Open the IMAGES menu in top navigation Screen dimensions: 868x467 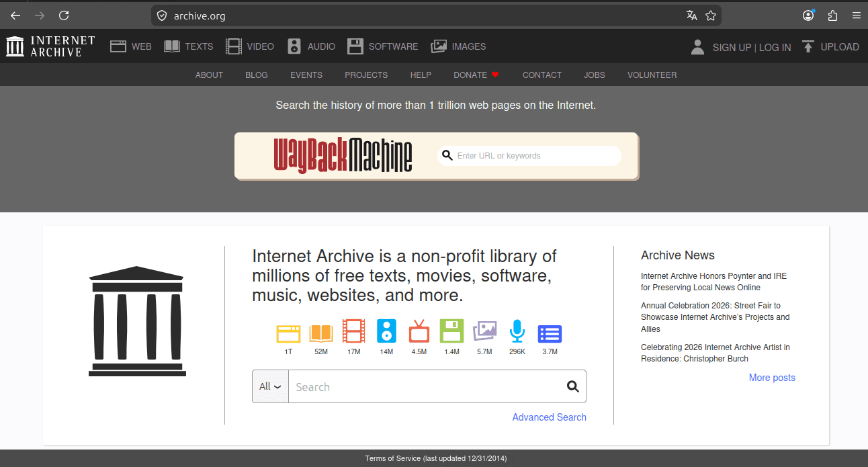click(x=458, y=46)
